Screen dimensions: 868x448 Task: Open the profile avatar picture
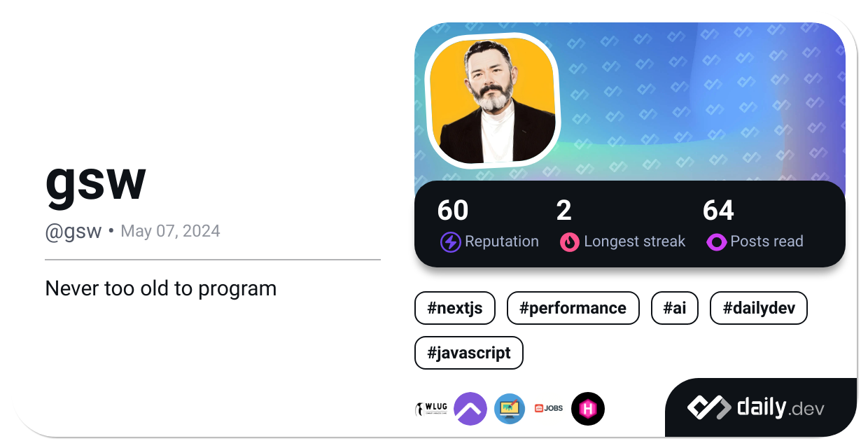[493, 100]
